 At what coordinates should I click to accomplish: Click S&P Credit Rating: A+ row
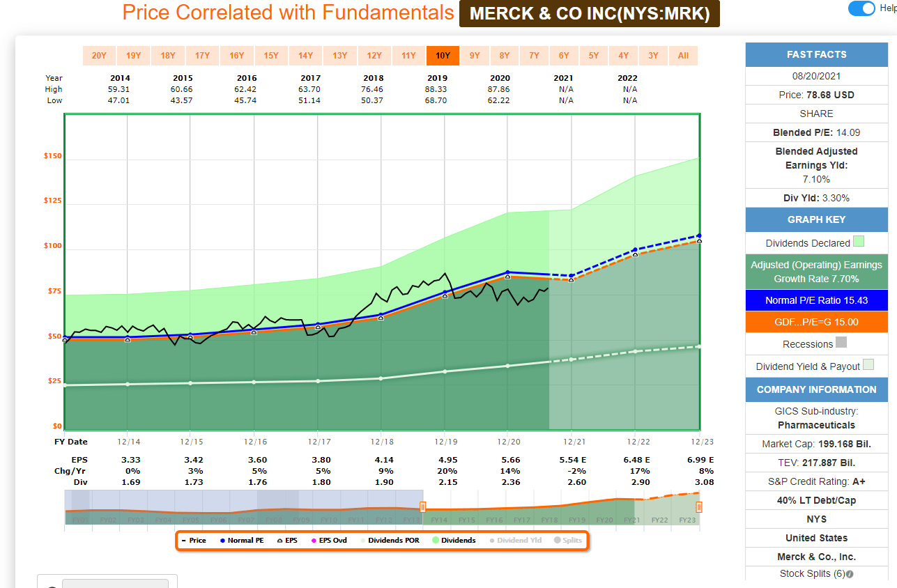816,481
